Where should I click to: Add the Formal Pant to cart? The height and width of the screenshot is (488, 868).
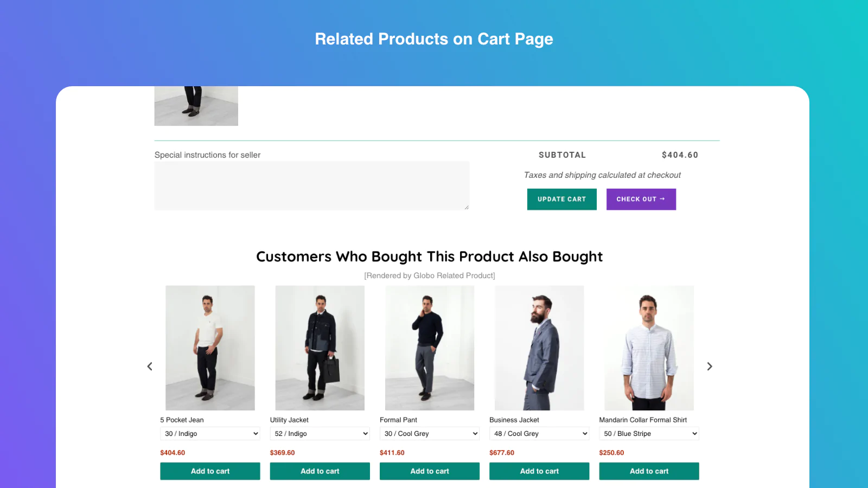pos(429,471)
